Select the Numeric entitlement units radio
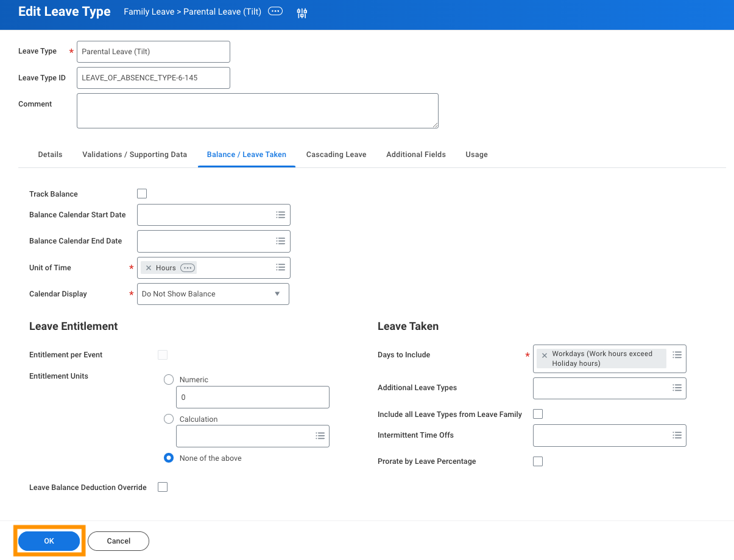734x560 pixels. pos(169,379)
